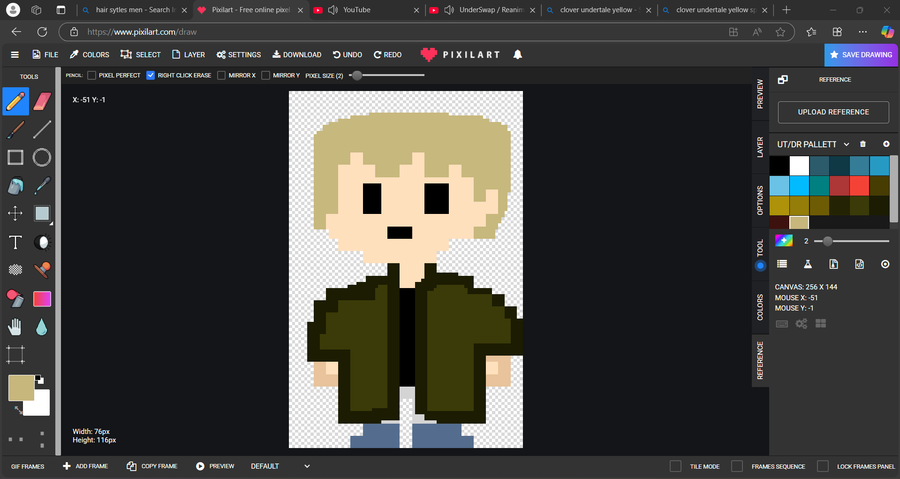Open the notifications bell
The height and width of the screenshot is (479, 900).
[x=517, y=54]
